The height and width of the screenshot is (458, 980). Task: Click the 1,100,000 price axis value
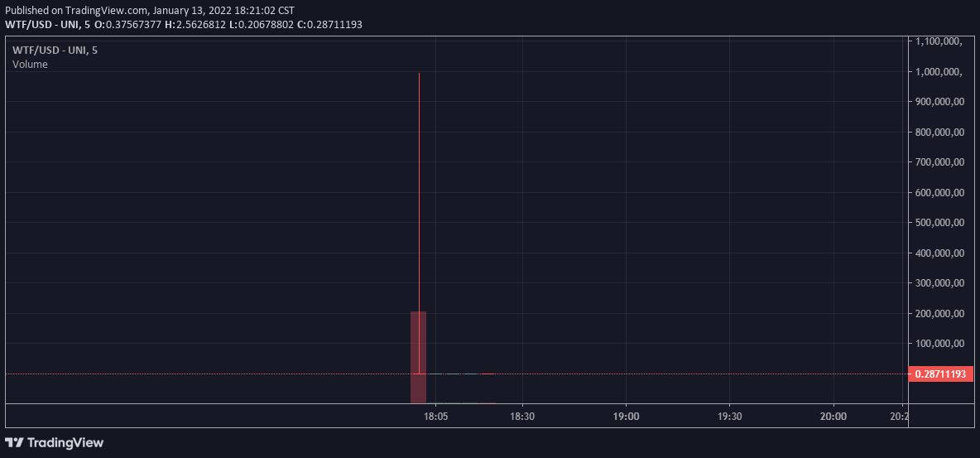coord(939,41)
